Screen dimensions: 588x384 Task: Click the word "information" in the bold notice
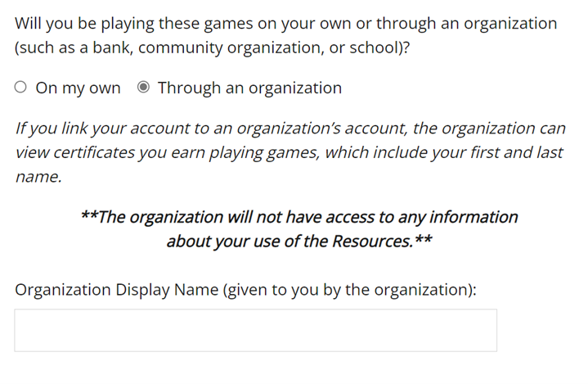[474, 217]
